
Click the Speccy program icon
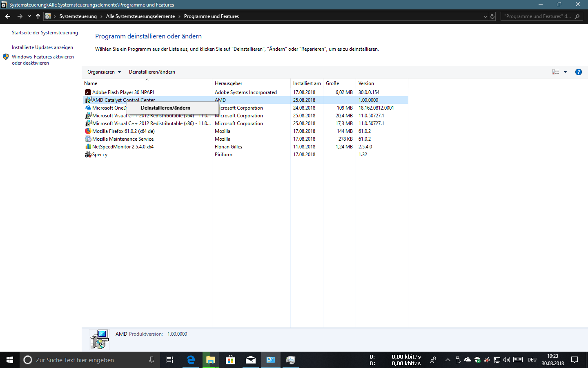coord(88,155)
